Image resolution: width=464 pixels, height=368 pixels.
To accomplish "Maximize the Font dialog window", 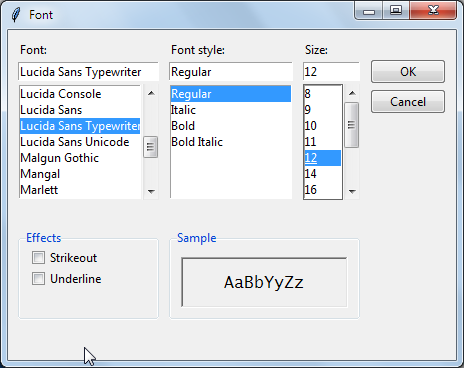I will click(396, 10).
